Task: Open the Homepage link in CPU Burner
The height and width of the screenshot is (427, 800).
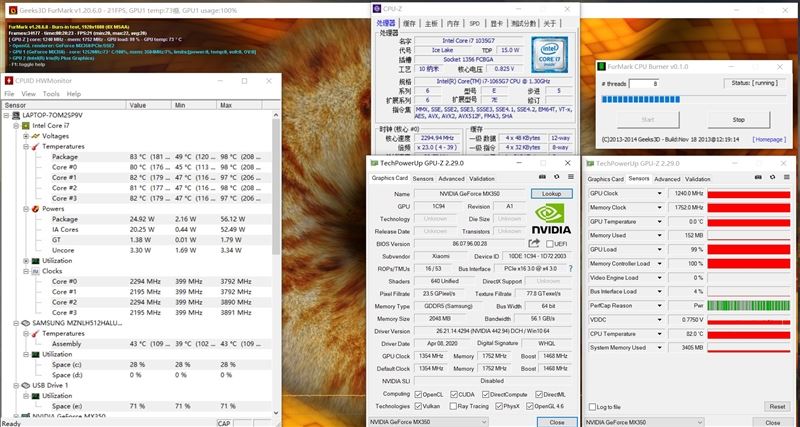Action: tap(769, 139)
